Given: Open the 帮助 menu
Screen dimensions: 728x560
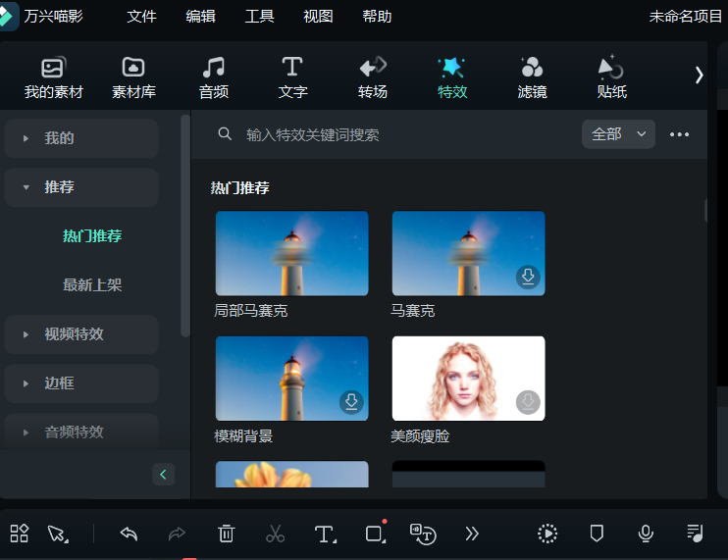Looking at the screenshot, I should (377, 17).
